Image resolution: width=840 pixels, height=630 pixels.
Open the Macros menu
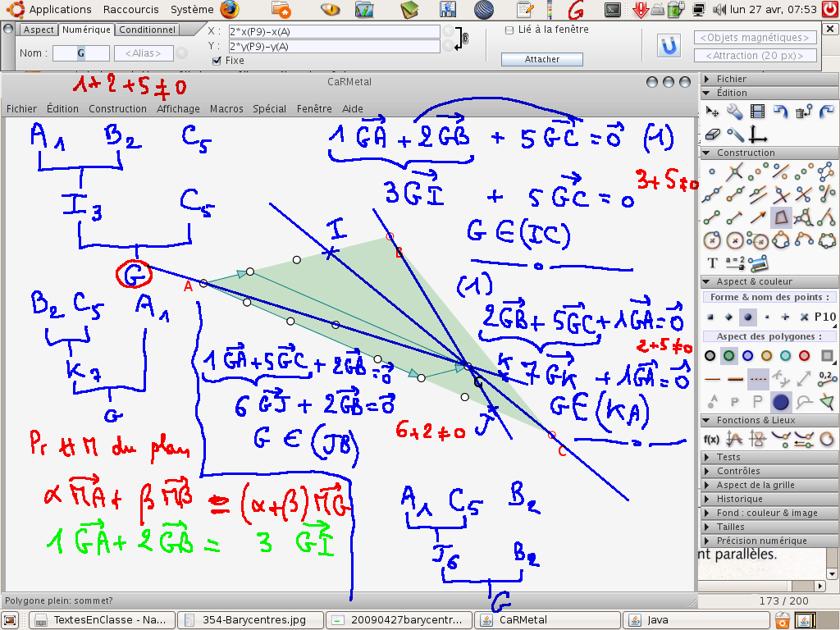[226, 108]
